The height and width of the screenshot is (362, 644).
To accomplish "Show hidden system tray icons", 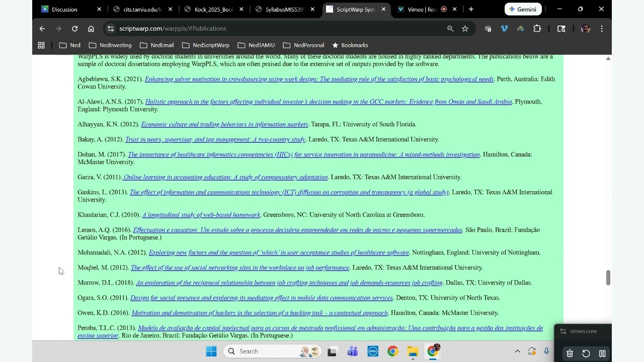I will coord(517,351).
